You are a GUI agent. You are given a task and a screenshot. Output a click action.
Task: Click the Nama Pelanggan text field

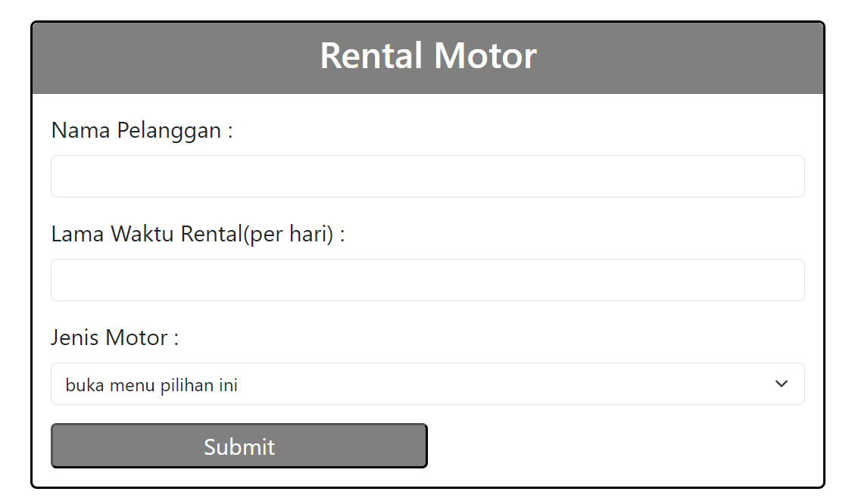coord(427,176)
